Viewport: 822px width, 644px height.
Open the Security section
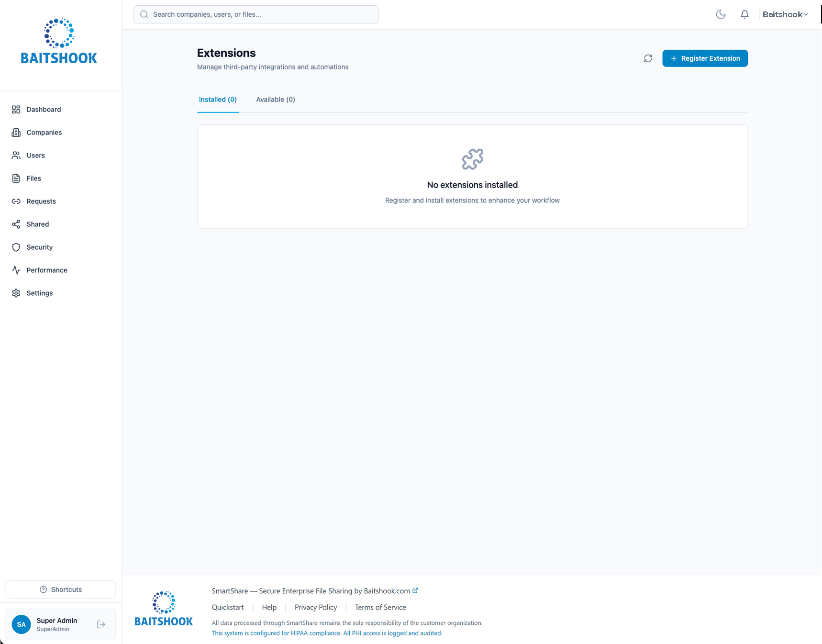pos(39,247)
